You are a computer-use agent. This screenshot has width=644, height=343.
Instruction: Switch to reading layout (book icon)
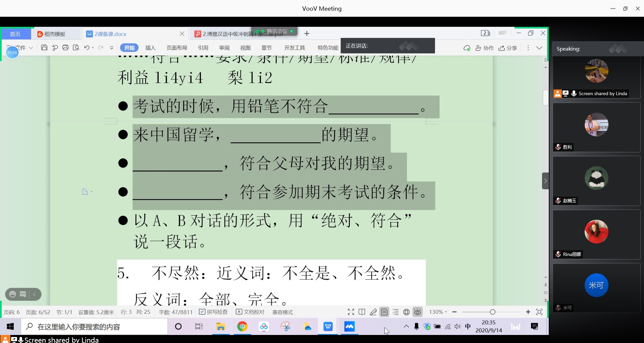(362, 312)
